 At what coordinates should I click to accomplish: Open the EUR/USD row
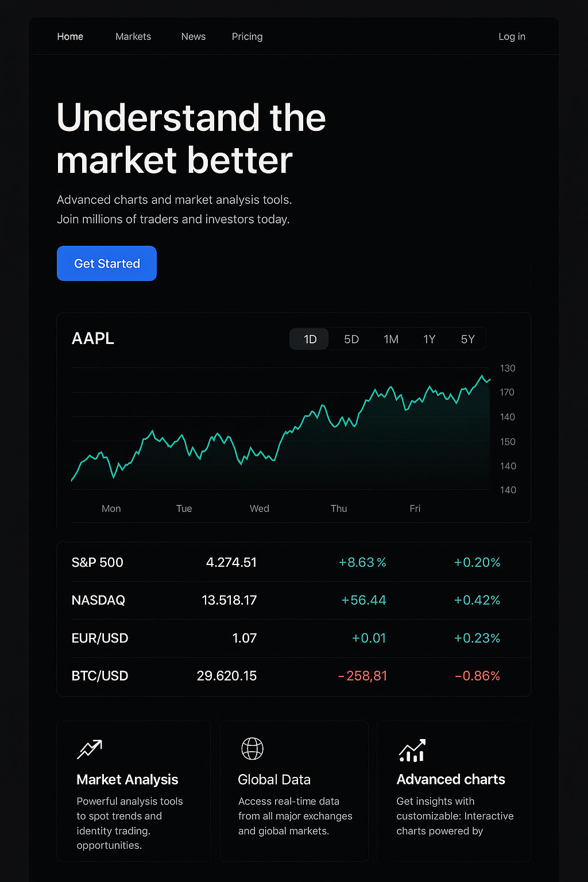coord(294,638)
